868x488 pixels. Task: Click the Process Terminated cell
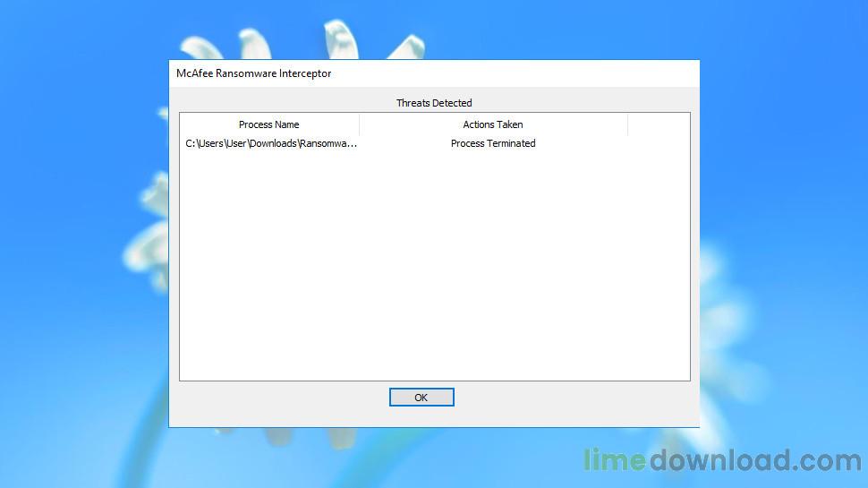pos(493,143)
